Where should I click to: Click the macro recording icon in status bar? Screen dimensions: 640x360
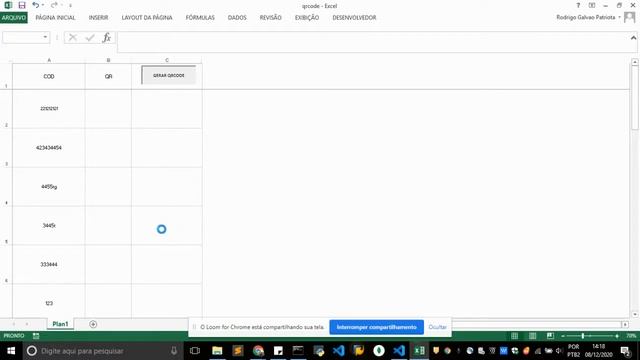click(36, 336)
